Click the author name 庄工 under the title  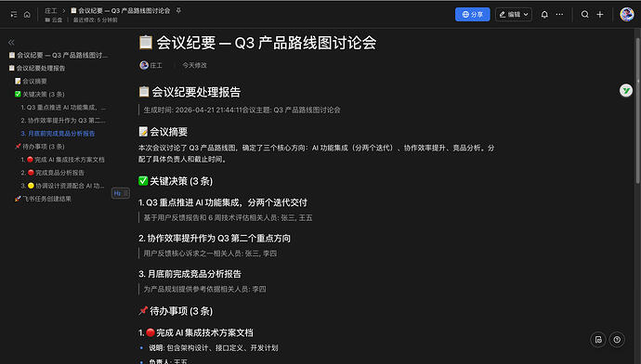(x=156, y=65)
